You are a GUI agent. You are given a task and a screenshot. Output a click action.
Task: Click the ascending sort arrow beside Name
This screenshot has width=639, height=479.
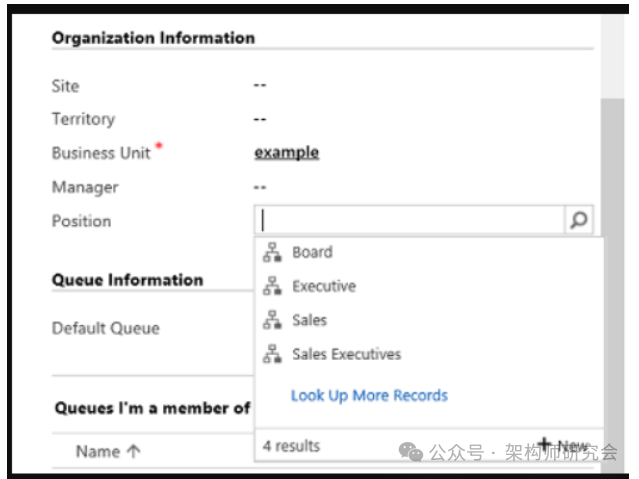point(134,452)
